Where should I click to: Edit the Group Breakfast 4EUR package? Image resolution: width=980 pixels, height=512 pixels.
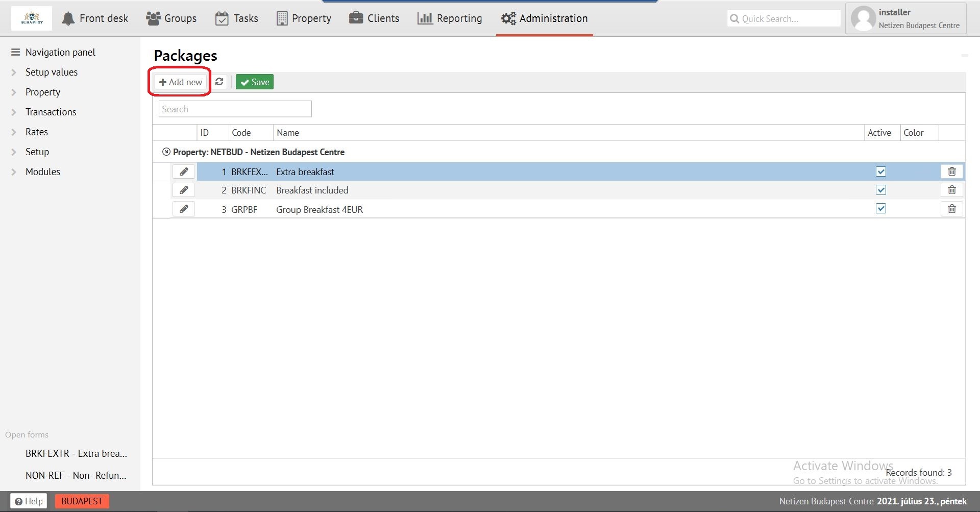[x=184, y=209]
